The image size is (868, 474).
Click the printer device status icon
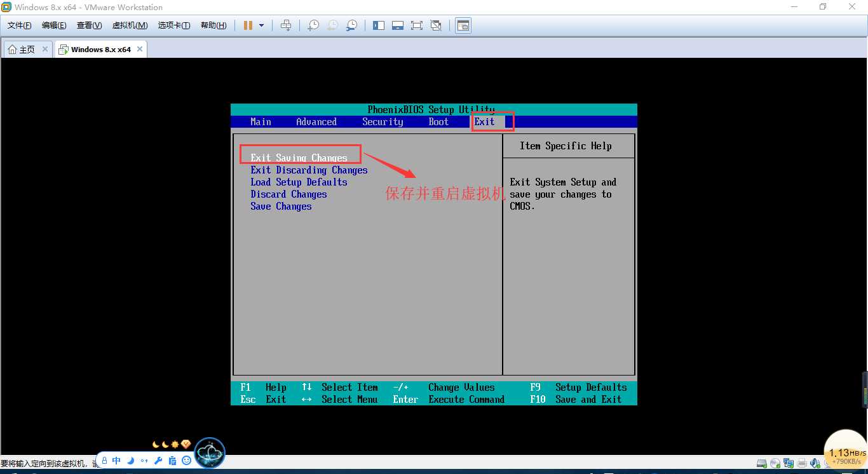(x=802, y=463)
